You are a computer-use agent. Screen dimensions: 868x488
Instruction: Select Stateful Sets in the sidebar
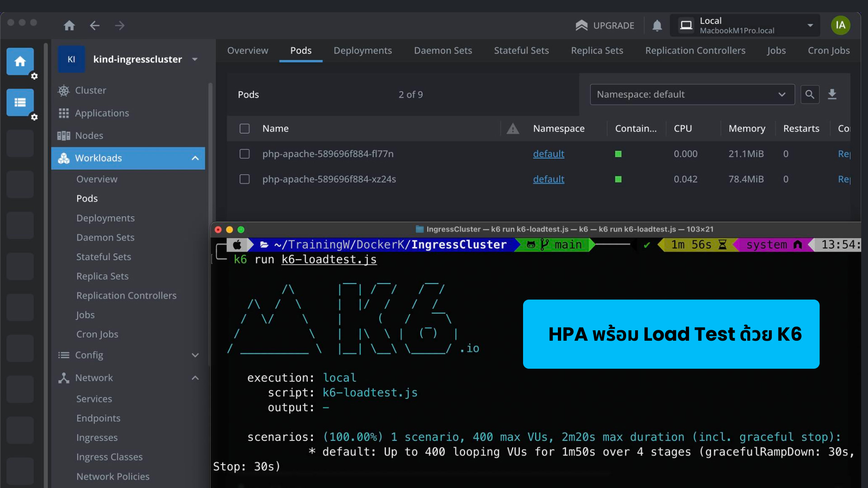click(x=104, y=257)
